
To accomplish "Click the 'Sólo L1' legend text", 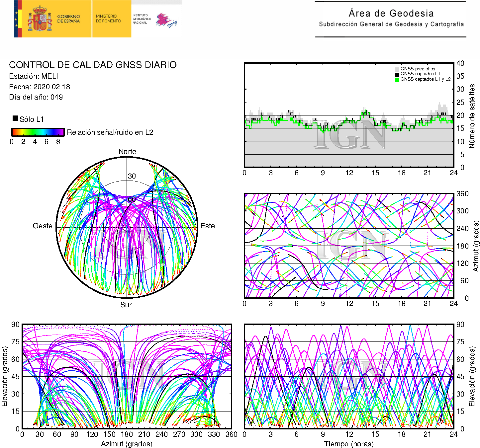I will click(32, 119).
